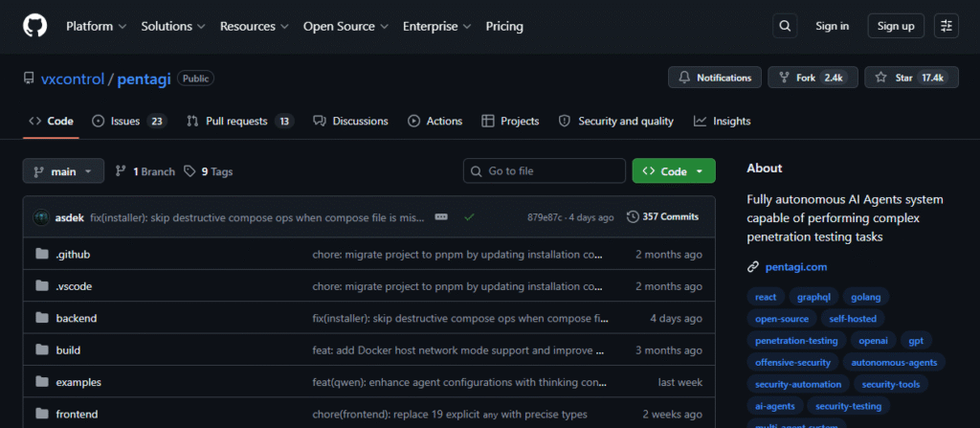Viewport: 980px width, 428px height.
Task: Open commit message for examples folder row
Action: [458, 382]
